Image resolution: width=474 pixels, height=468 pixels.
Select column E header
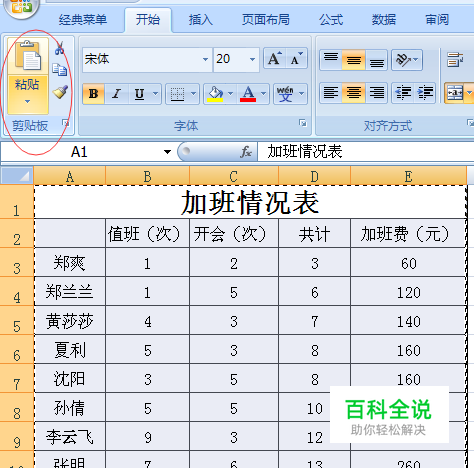[408, 176]
